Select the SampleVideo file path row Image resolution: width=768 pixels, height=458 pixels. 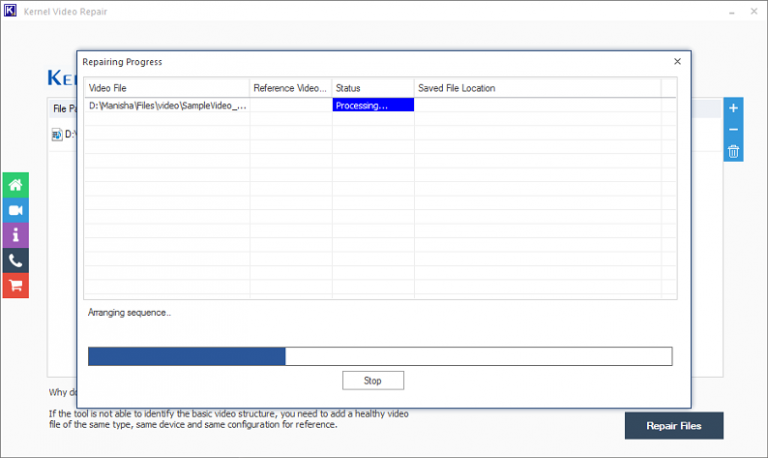166,105
